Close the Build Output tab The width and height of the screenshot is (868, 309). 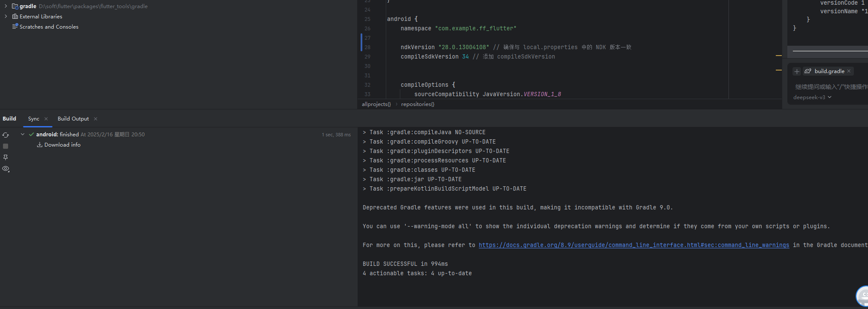click(x=96, y=119)
